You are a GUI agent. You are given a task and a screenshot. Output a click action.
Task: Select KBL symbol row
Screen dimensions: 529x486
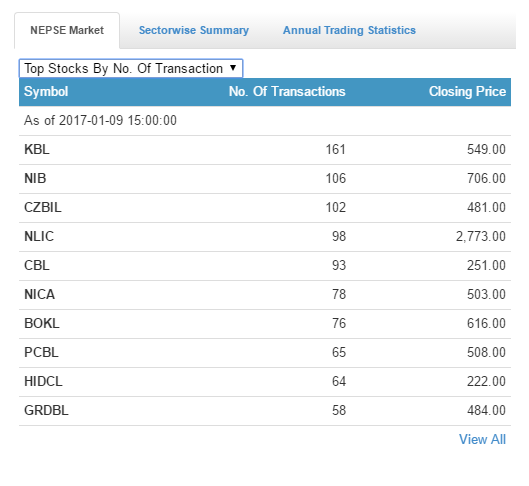pyautogui.click(x=265, y=150)
